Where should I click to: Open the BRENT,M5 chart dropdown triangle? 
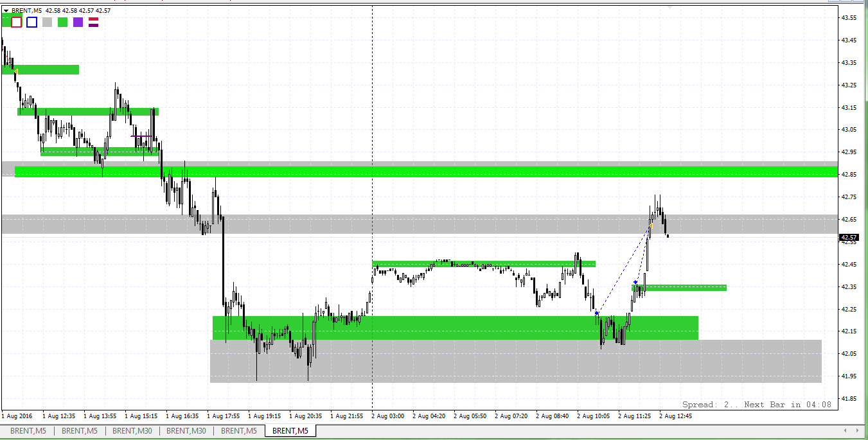click(6, 11)
